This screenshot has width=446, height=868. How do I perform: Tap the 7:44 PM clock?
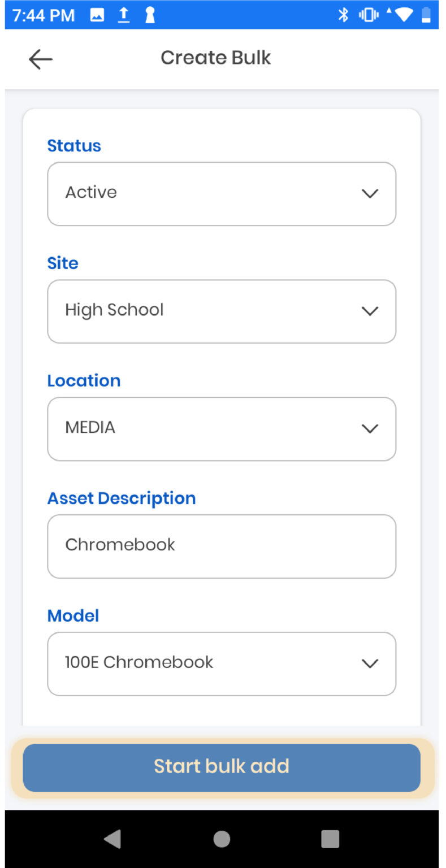[44, 15]
